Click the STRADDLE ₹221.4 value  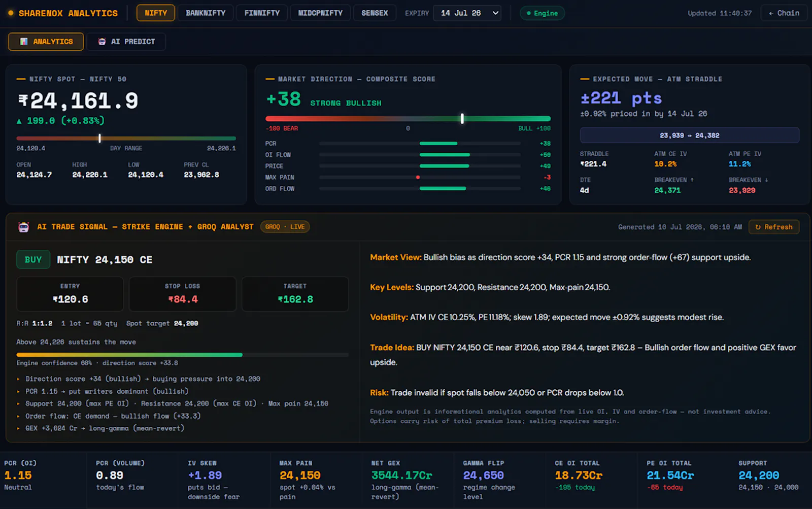click(593, 164)
